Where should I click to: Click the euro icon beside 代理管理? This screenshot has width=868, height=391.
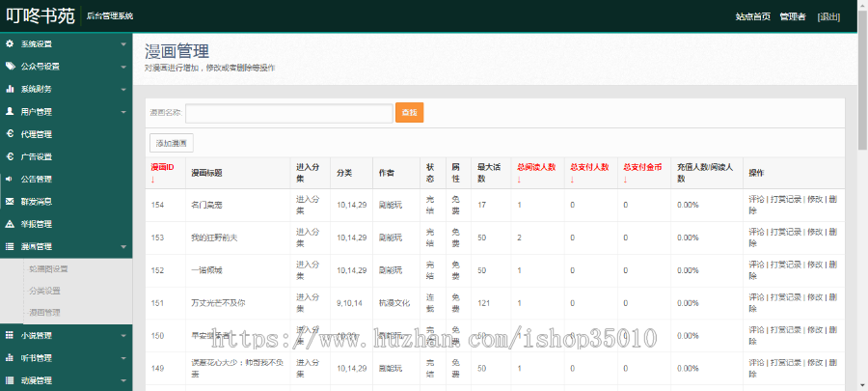tap(10, 134)
